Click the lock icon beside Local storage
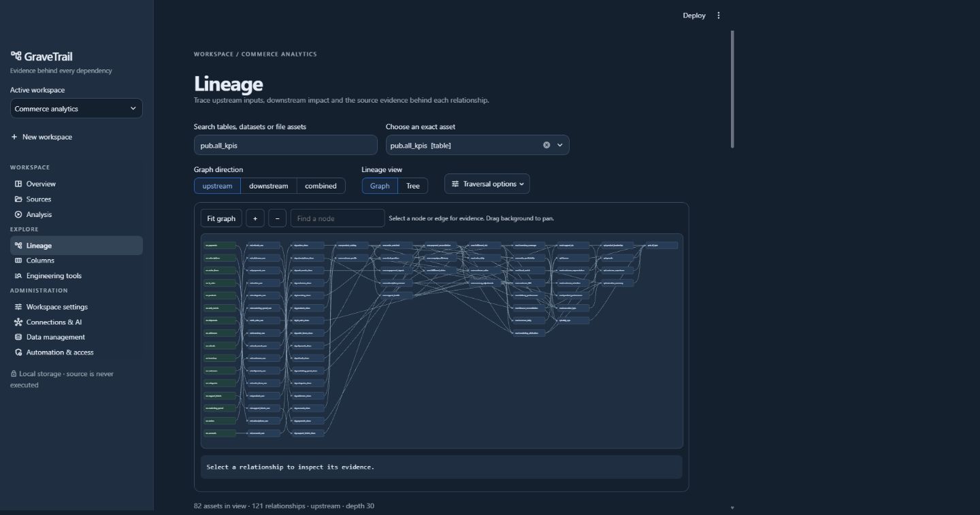 [x=14, y=373]
